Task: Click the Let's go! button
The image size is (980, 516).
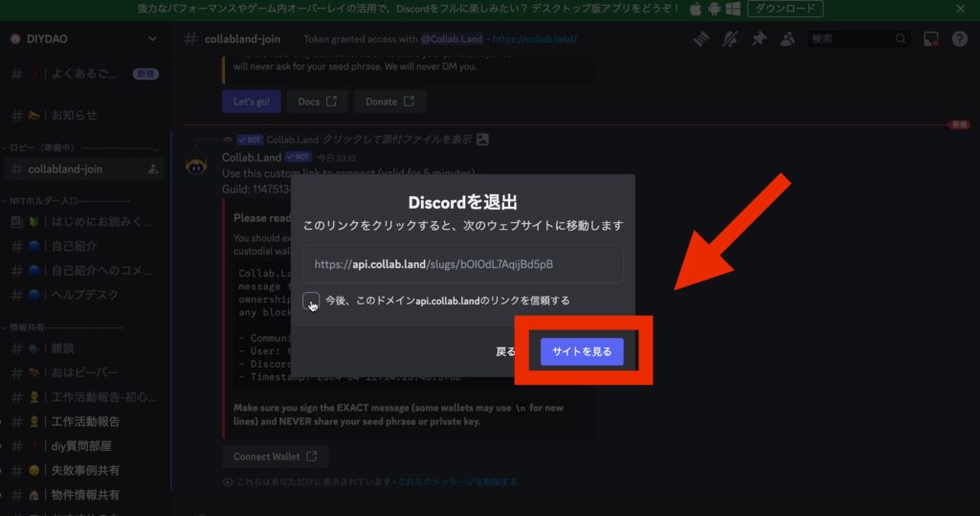Action: pos(252,101)
